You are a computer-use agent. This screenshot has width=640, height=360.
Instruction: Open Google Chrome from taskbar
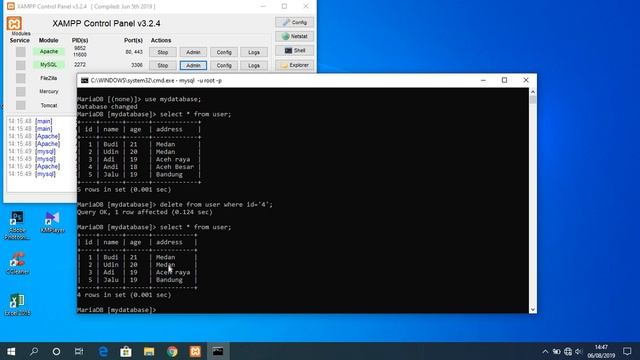[x=172, y=351]
